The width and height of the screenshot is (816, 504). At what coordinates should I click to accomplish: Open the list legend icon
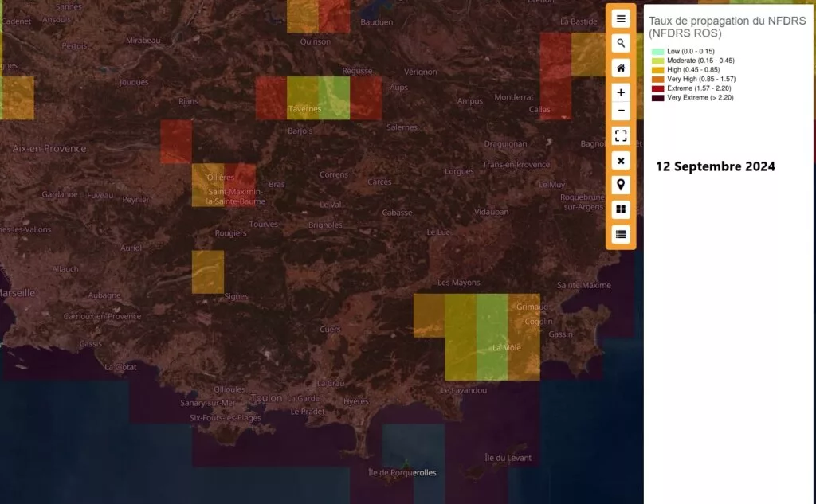(621, 235)
